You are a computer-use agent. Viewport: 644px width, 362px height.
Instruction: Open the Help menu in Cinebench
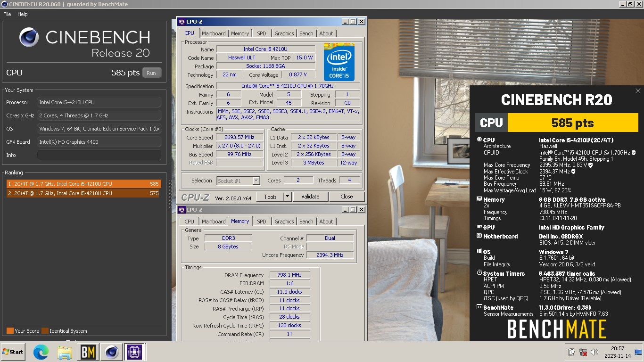[23, 14]
